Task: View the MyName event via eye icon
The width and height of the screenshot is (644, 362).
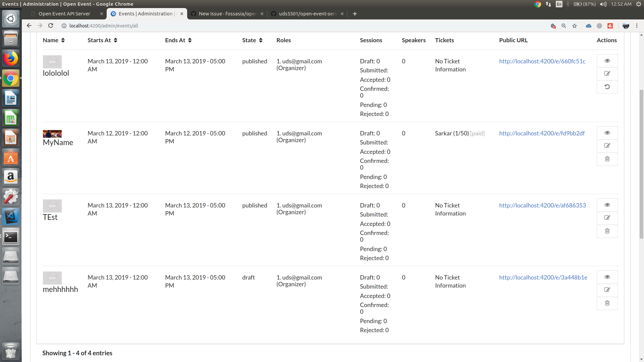Action: (607, 133)
